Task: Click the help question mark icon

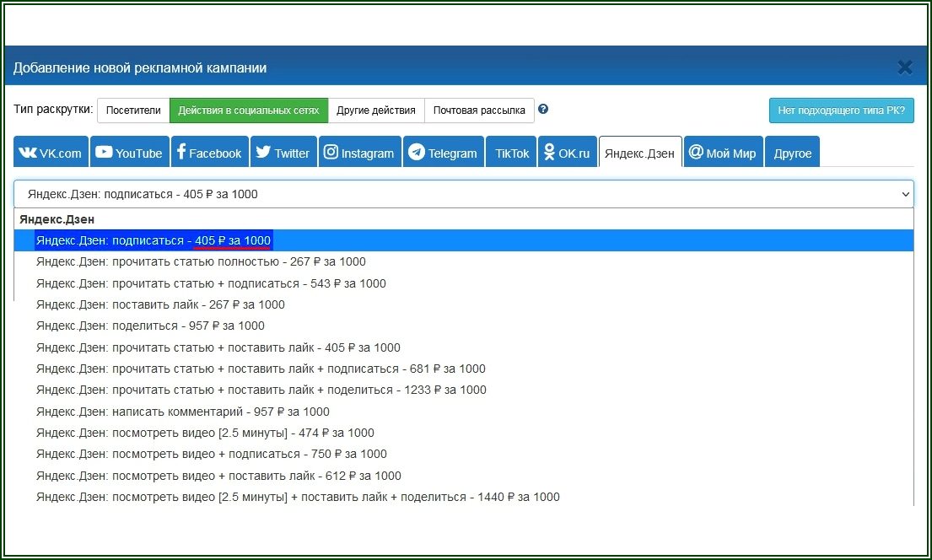Action: tap(542, 110)
